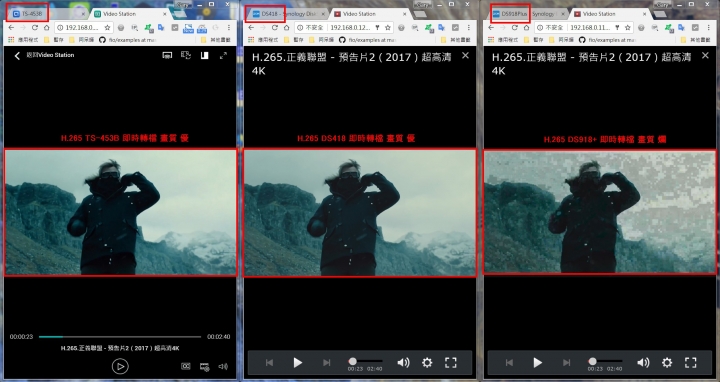Image resolution: width=720 pixels, height=382 pixels.
Task: Reload the page in the TS-453B window
Action: click(34, 28)
